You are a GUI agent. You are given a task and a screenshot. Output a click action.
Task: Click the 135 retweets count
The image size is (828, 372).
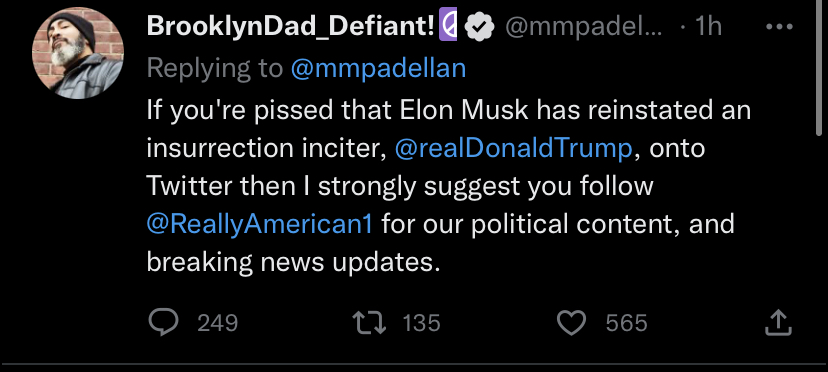click(x=421, y=323)
